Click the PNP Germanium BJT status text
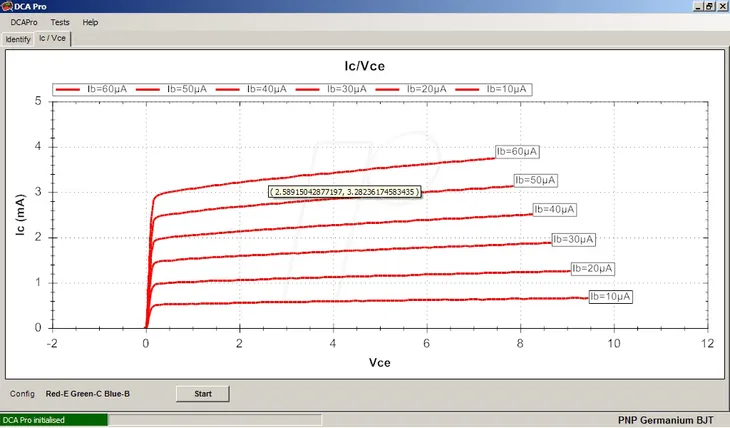Viewport: 730px width, 428px height. click(x=665, y=420)
